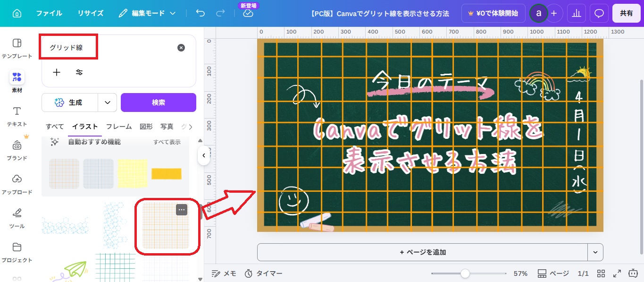The image size is (644, 282).
Task: Open the grid view icon
Action: click(601, 273)
